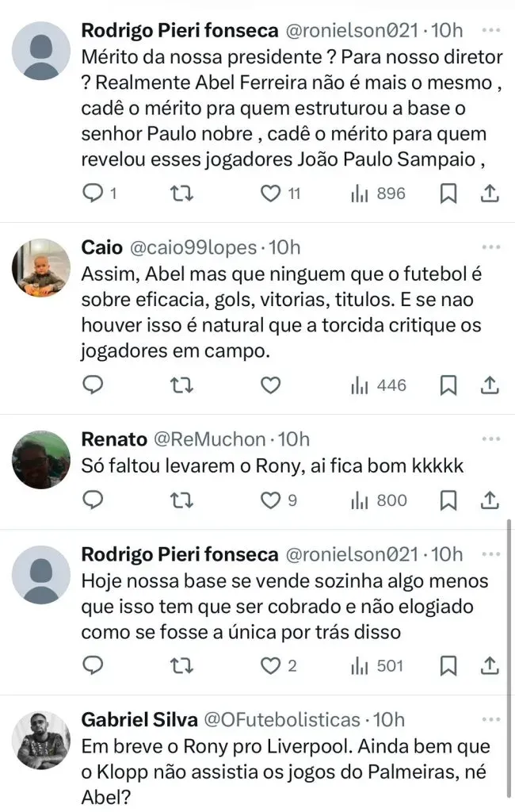Bookmark Renato's tweet with 800 views
The height and width of the screenshot is (812, 515).
(x=448, y=500)
